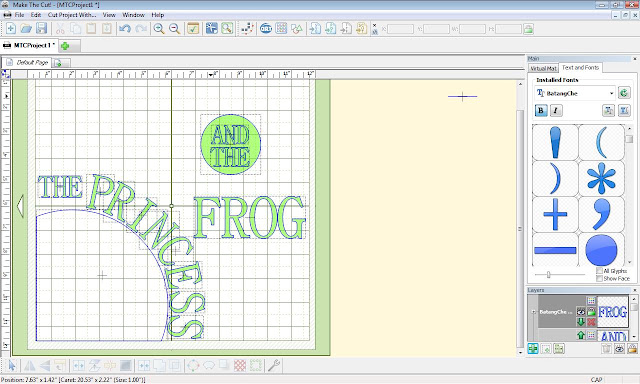Viewport: 640px width, 384px height.
Task: Click the Zoom Out magnifier icon
Action: coord(174,29)
